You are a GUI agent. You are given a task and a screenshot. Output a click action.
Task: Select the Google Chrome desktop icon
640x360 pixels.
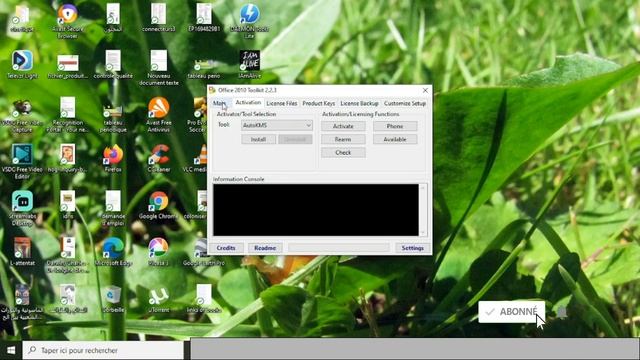pos(159,205)
